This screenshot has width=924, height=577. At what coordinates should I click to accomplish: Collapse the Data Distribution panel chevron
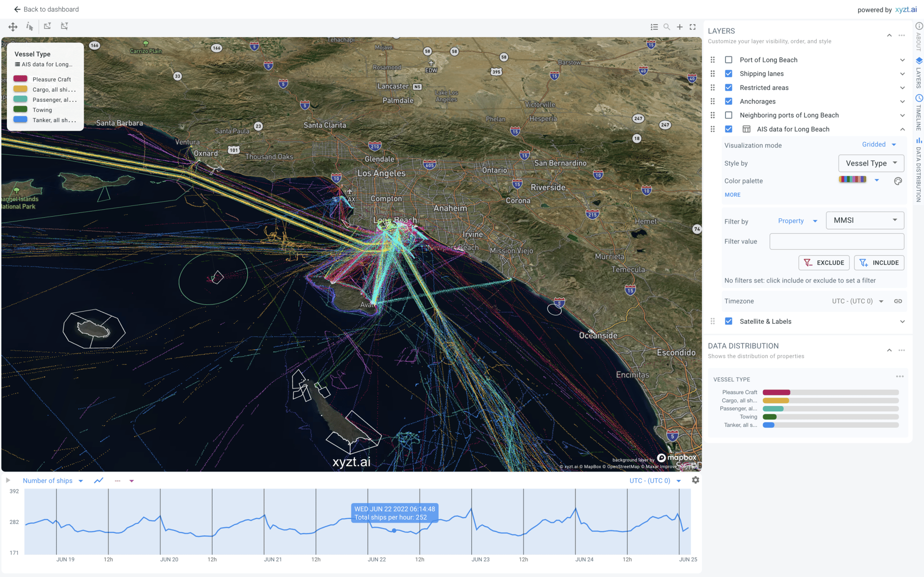(x=889, y=350)
